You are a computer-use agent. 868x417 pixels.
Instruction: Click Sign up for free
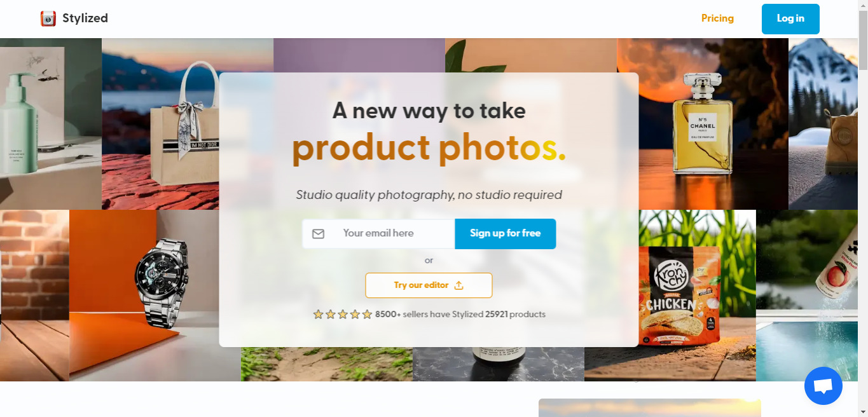point(506,233)
